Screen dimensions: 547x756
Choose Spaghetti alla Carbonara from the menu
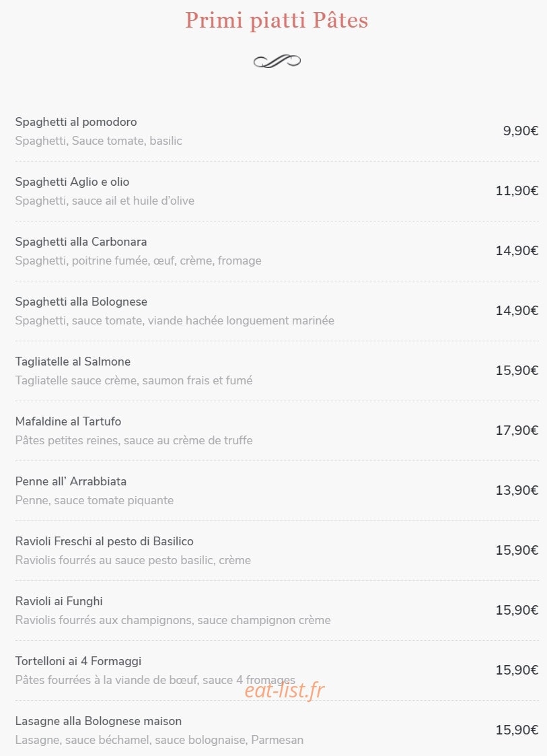pyautogui.click(x=81, y=242)
